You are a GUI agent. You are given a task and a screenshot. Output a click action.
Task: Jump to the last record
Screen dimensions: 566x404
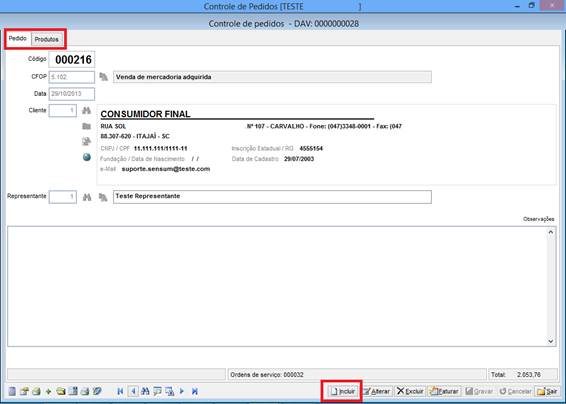(195, 391)
